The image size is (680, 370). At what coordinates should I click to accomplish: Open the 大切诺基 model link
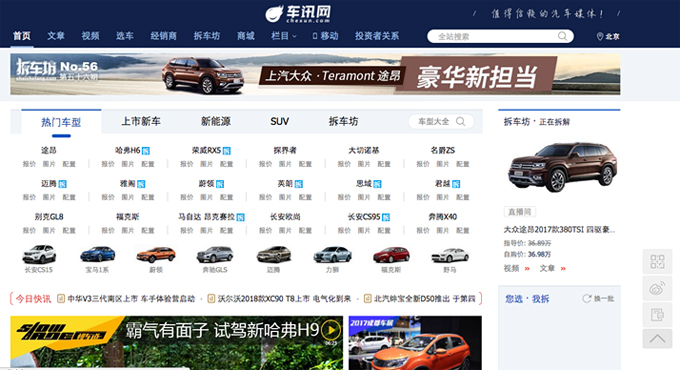pyautogui.click(x=364, y=151)
